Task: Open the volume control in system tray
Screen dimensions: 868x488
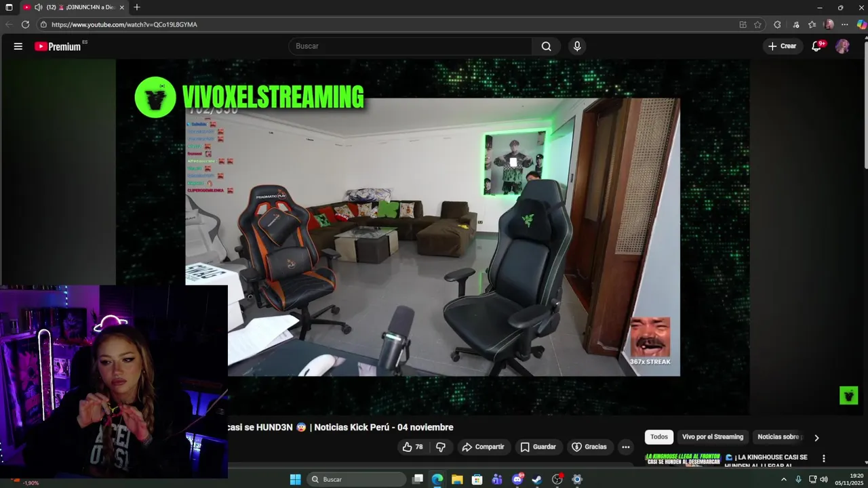Action: tap(824, 479)
